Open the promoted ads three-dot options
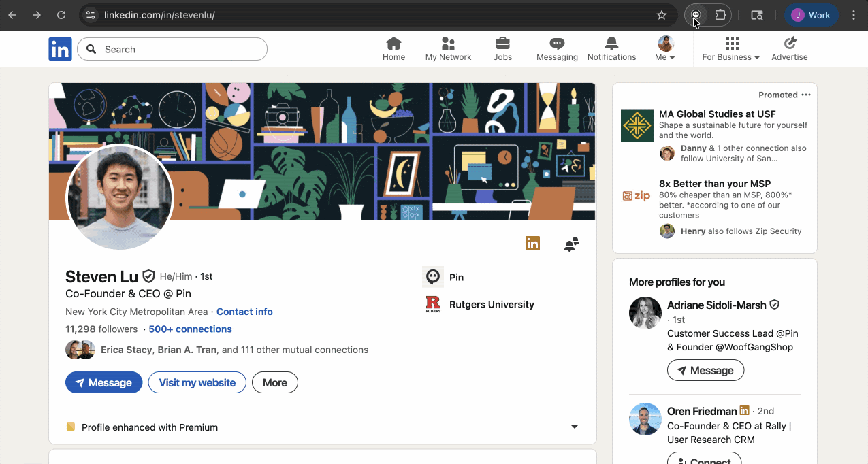 (x=806, y=95)
